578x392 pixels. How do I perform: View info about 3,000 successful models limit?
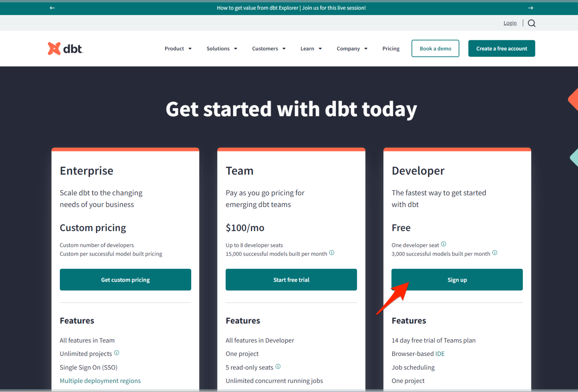point(495,253)
